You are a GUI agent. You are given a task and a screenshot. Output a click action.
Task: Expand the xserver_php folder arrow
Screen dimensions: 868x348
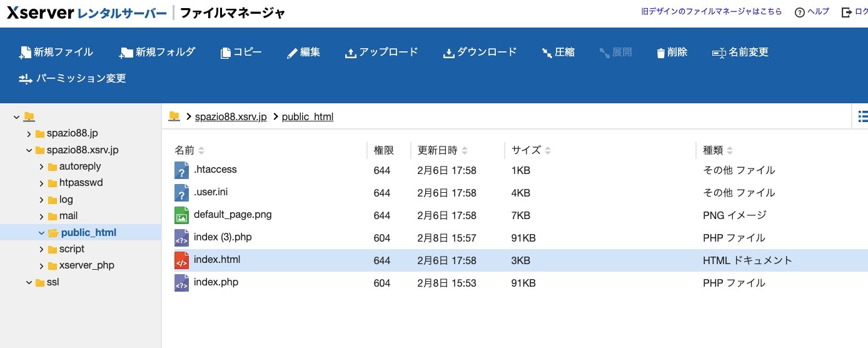41,265
